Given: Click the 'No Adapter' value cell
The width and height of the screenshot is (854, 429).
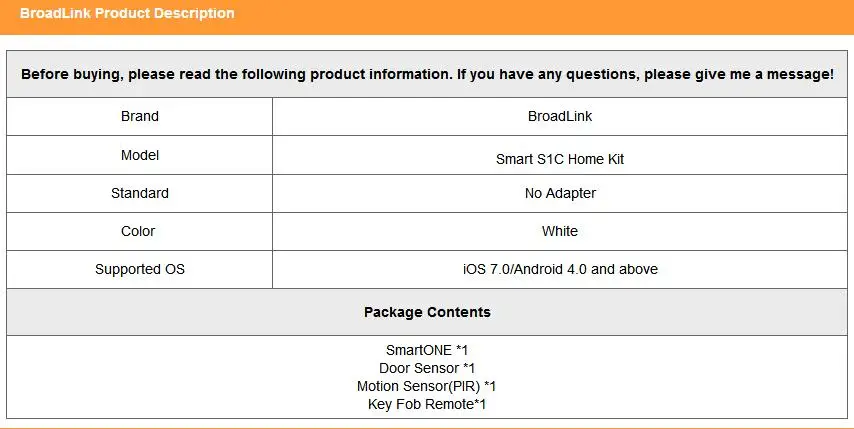Looking at the screenshot, I should 560,193.
